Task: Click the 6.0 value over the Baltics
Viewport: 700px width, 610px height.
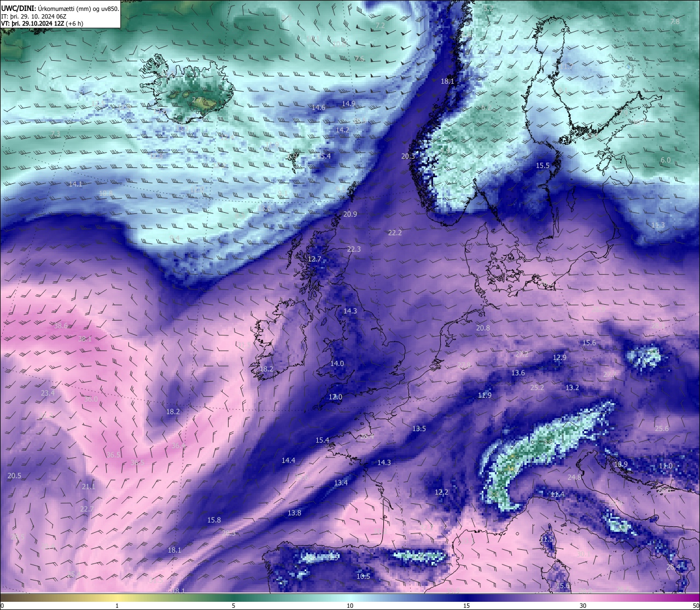Action: (x=666, y=160)
